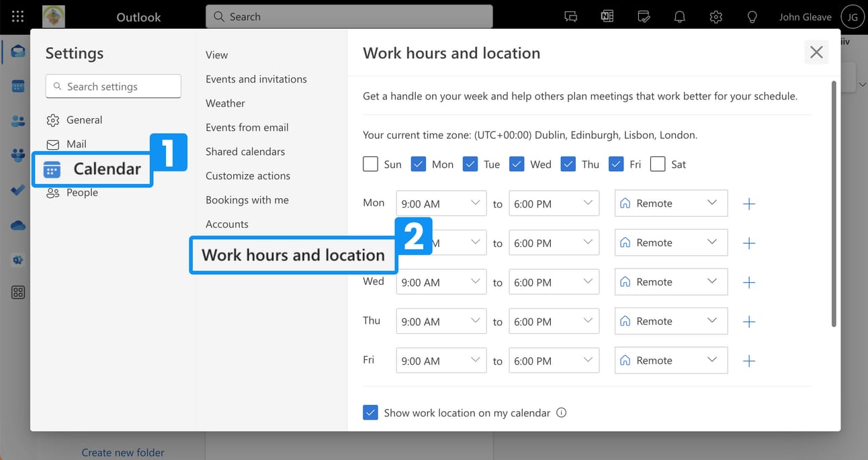Uncheck the Wed workday checkbox
The height and width of the screenshot is (460, 868).
coord(517,164)
